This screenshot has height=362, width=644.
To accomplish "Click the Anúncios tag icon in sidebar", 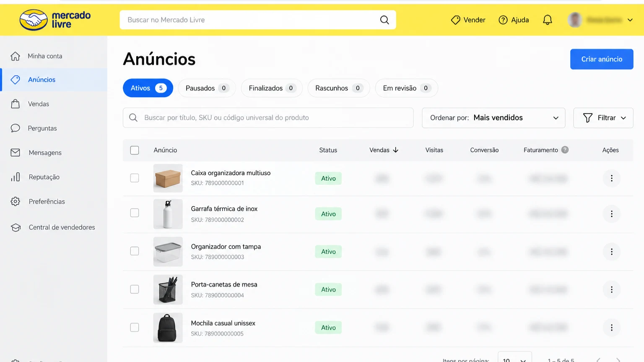I will point(16,80).
